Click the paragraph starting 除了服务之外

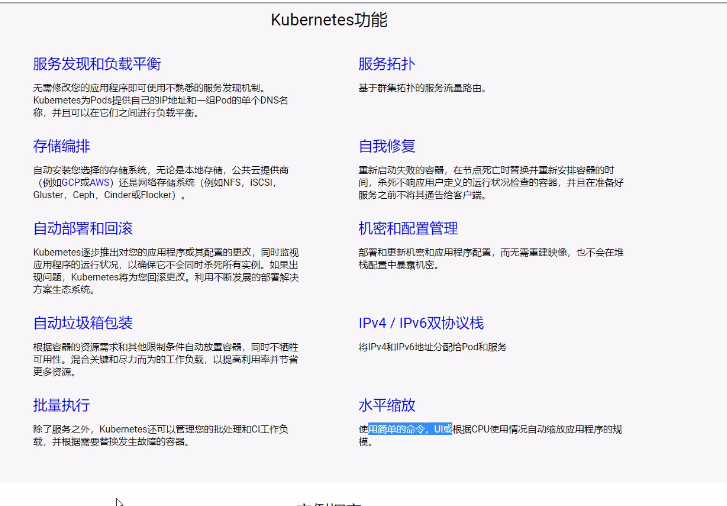tap(160, 436)
